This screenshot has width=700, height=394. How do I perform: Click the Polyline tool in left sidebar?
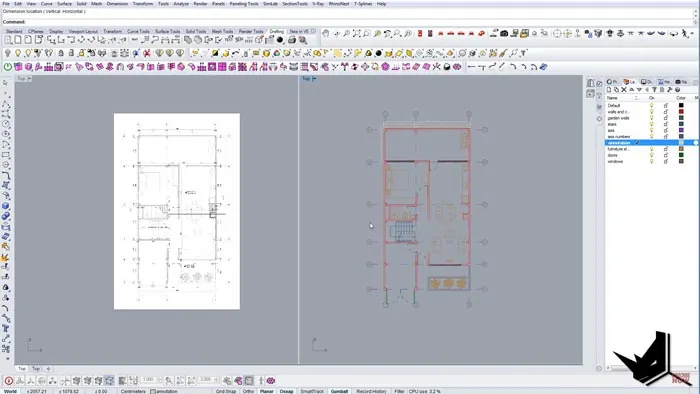(x=5, y=104)
